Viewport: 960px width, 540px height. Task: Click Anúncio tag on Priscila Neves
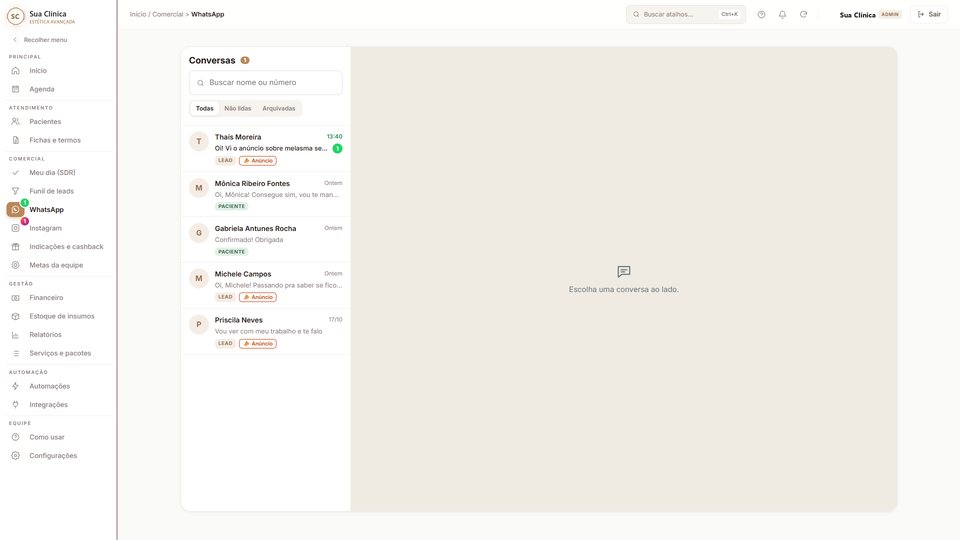[x=258, y=343]
